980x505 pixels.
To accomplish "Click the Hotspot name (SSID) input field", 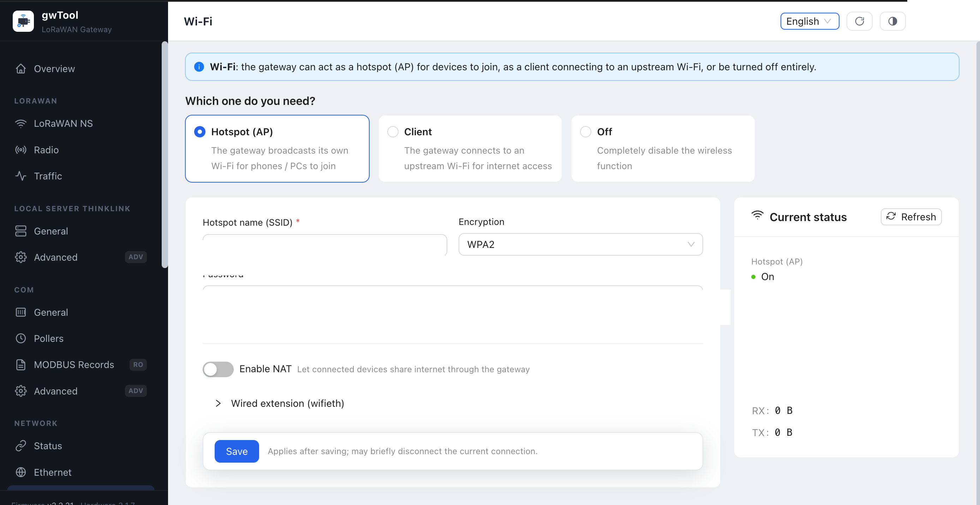I will click(325, 245).
